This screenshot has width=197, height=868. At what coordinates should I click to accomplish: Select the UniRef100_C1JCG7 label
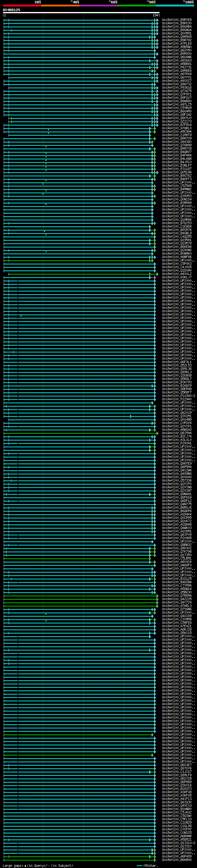[177, 772]
